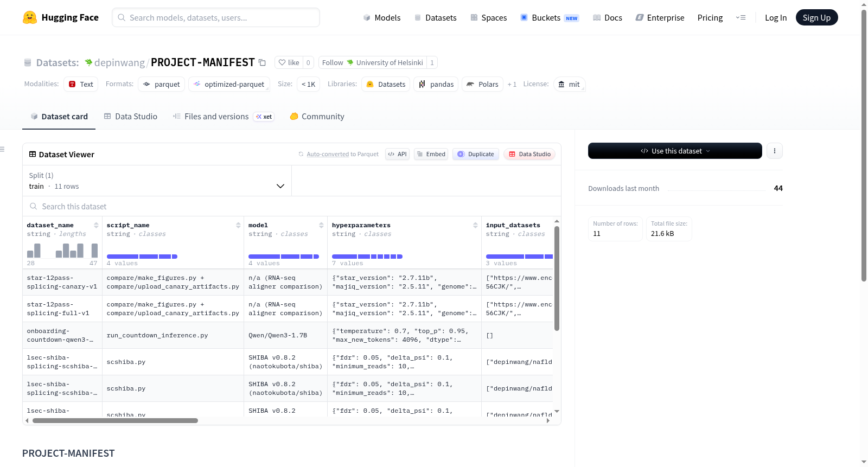Open the Enterprise navigation item
Viewport: 868px width, 467px height.
(x=660, y=17)
